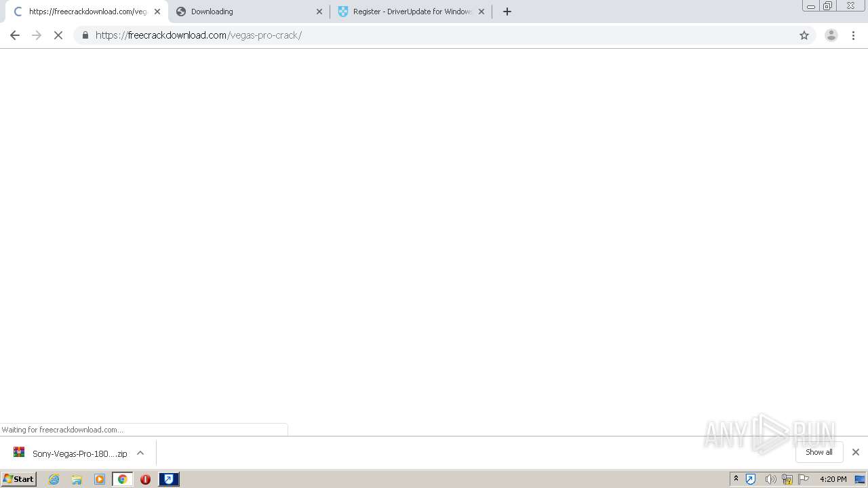The height and width of the screenshot is (488, 868).
Task: Open the red Opera icon in the taskbar
Action: pos(145,479)
